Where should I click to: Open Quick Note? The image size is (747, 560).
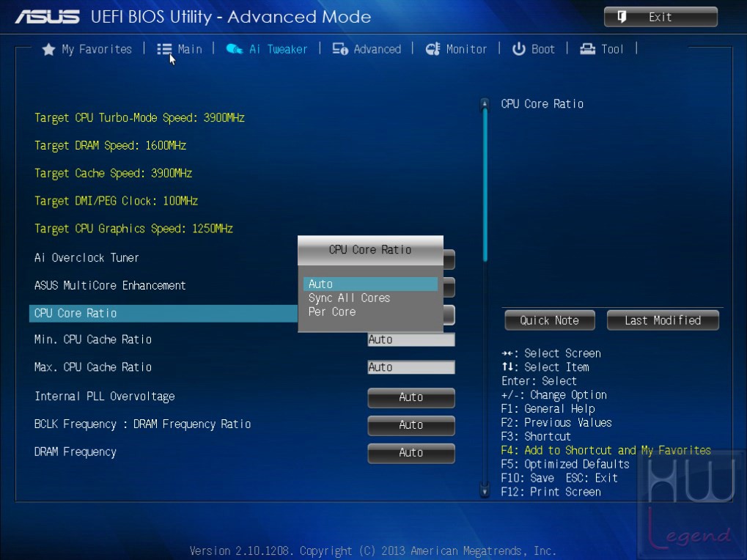coord(550,320)
